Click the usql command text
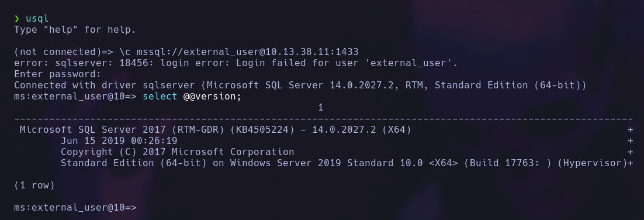The height and width of the screenshot is (220, 644). tap(37, 19)
